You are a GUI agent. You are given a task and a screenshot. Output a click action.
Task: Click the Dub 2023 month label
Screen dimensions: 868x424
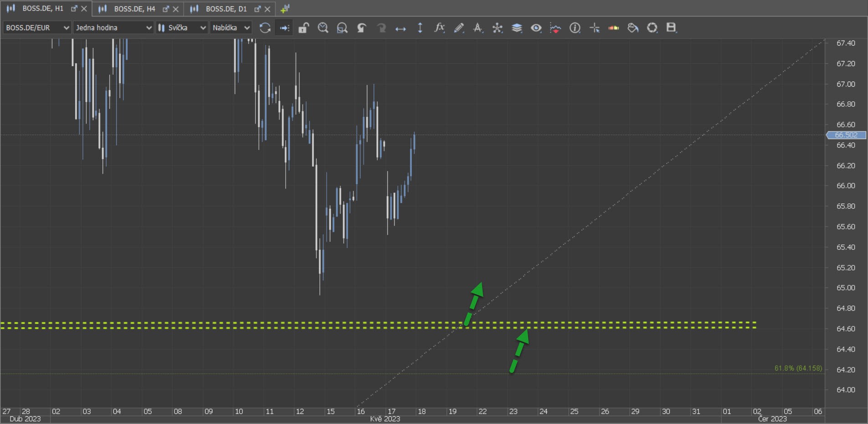(x=25, y=419)
